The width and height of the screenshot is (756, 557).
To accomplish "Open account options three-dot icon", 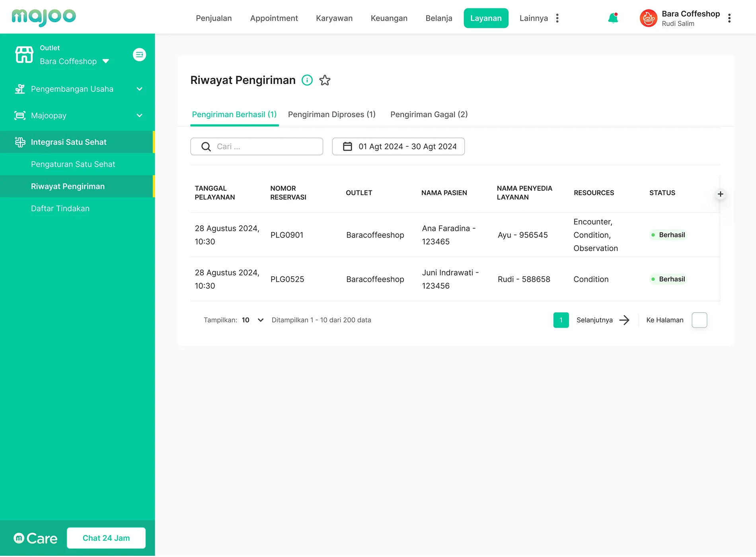I will coord(729,18).
